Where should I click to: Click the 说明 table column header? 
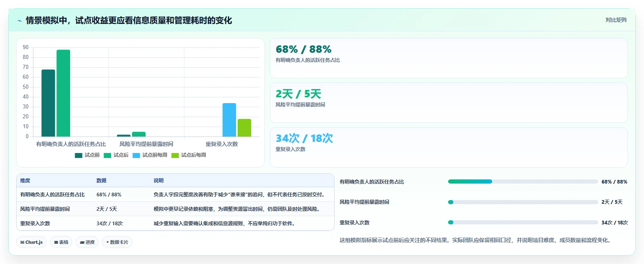159,181
